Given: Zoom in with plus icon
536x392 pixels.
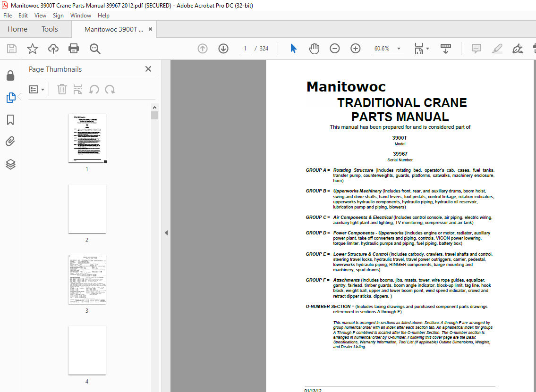Looking at the screenshot, I should pos(356,49).
